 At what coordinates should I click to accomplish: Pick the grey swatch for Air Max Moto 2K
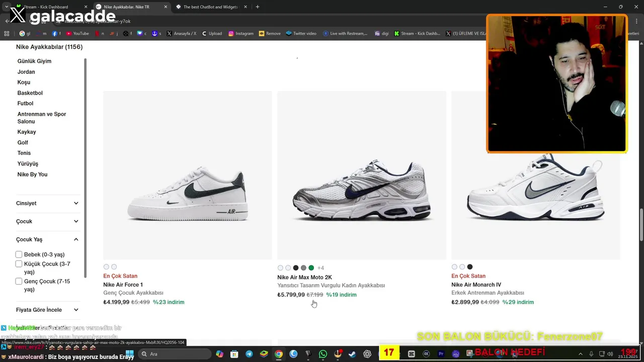tap(303, 268)
